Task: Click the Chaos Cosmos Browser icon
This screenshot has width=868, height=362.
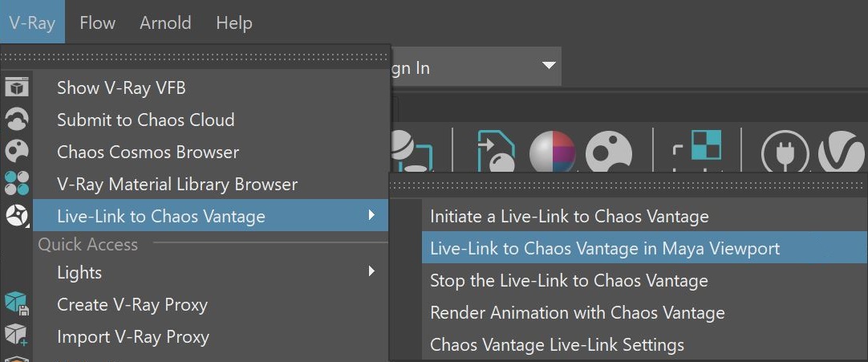Action: point(17,151)
